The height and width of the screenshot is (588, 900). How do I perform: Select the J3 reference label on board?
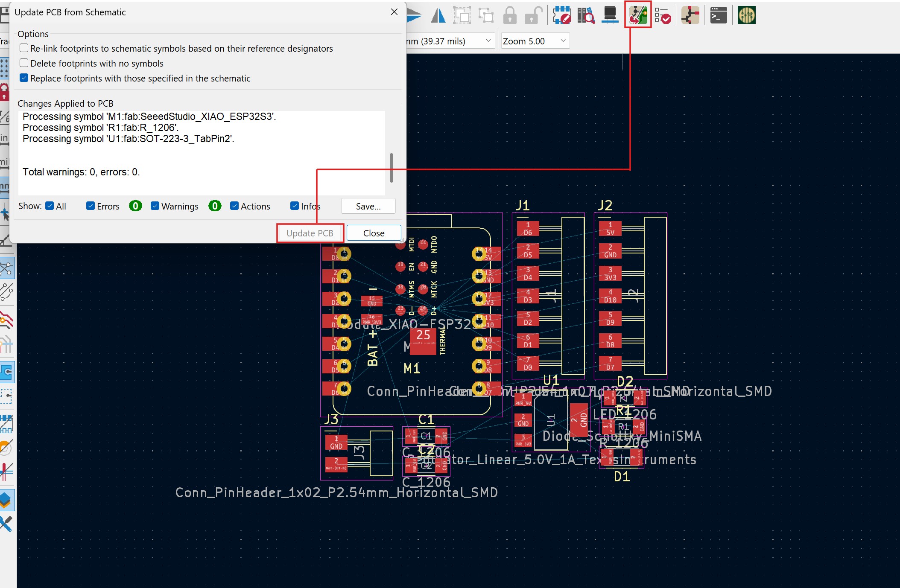click(331, 419)
